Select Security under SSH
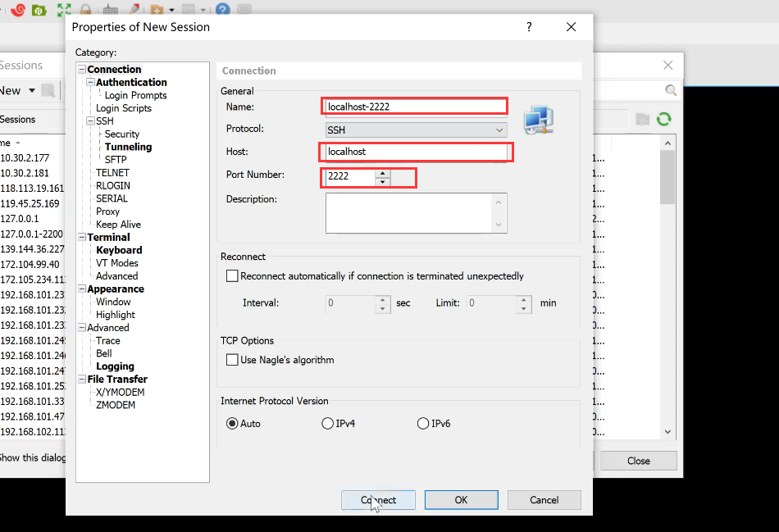This screenshot has width=779, height=532. coord(121,134)
